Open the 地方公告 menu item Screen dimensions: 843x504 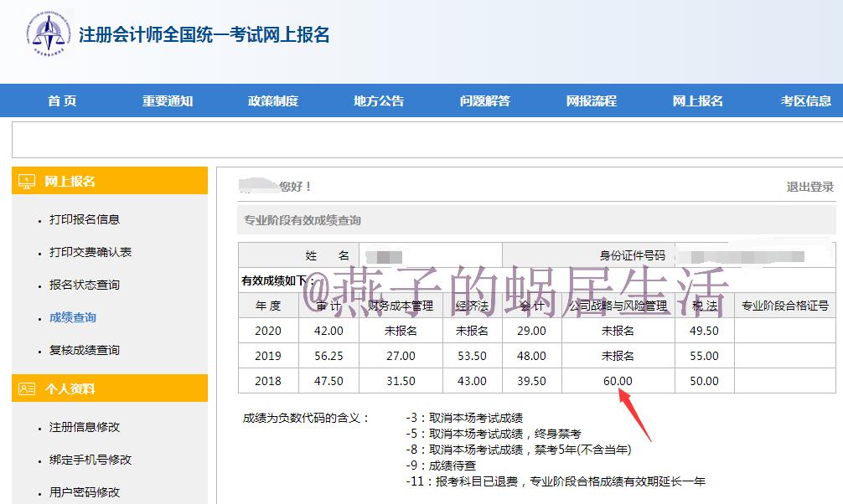[380, 100]
